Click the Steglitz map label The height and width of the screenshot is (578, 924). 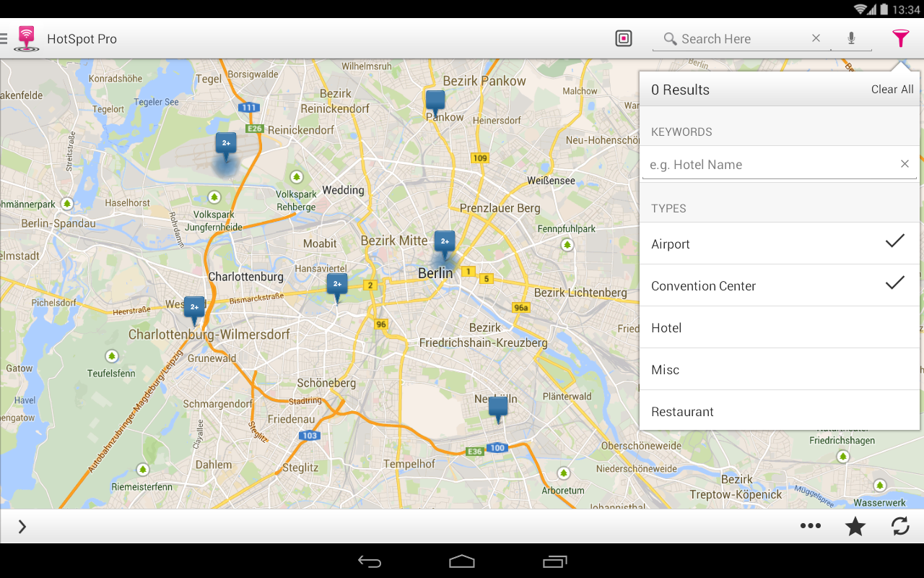pyautogui.click(x=300, y=467)
